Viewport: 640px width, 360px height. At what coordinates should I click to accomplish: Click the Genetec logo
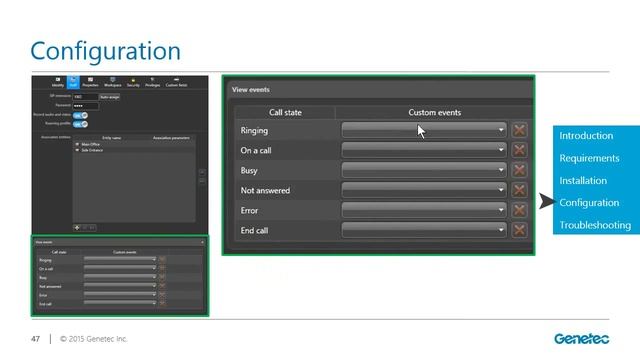pyautogui.click(x=582, y=338)
